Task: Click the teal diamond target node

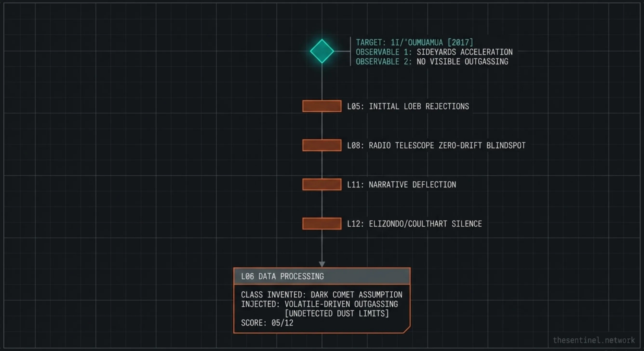Action: [x=322, y=51]
